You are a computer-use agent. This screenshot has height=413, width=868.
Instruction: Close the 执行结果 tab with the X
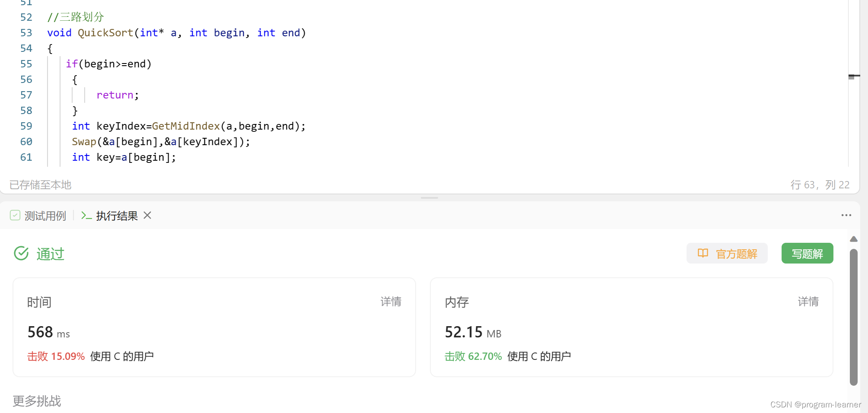coord(147,215)
